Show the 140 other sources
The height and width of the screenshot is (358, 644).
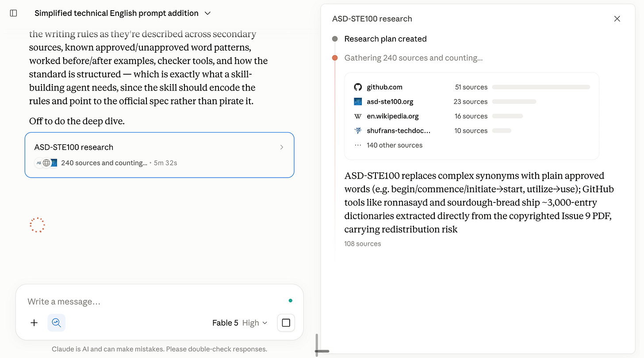[x=395, y=145]
